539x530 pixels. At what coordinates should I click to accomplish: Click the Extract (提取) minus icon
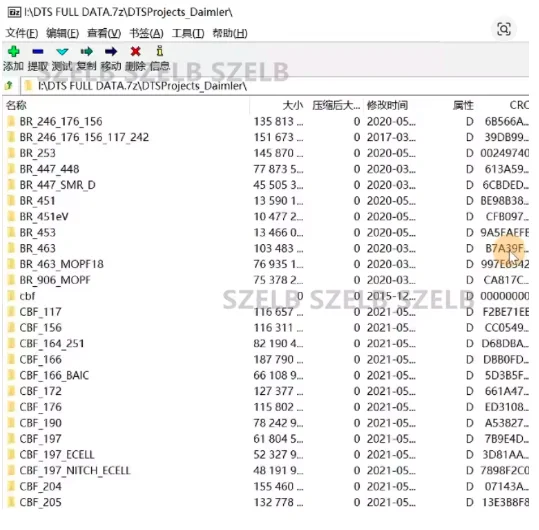pos(37,52)
